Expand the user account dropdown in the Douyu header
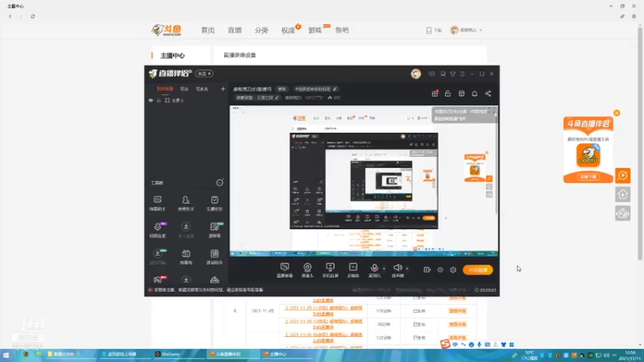The width and height of the screenshot is (644, 362). tap(466, 30)
